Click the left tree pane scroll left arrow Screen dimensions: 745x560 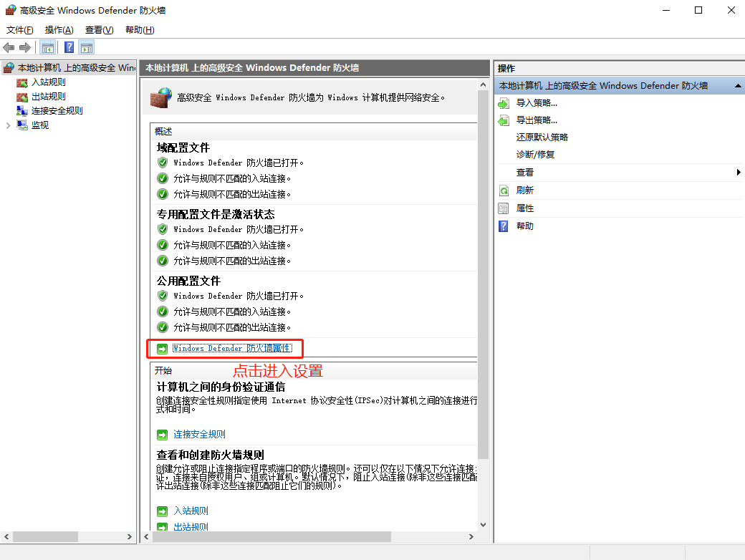[6, 536]
